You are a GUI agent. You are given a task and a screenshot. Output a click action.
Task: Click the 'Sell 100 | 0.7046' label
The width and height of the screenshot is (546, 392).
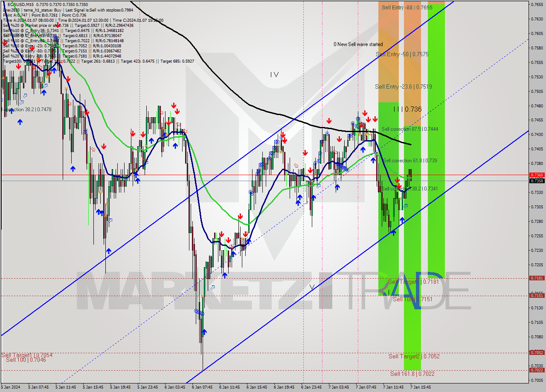coord(26,360)
